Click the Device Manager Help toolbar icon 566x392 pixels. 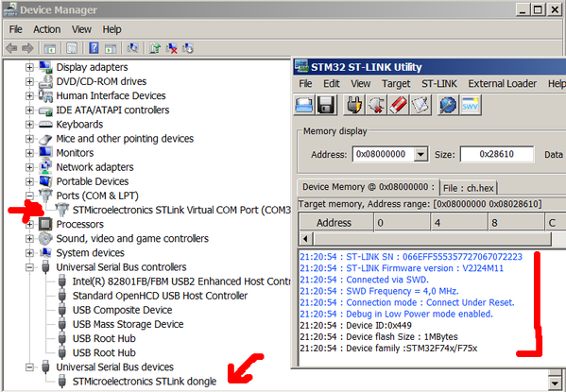coord(94,48)
